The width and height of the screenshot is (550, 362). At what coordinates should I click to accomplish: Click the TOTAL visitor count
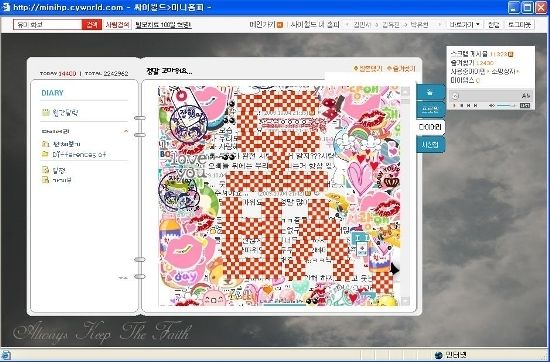(107, 74)
